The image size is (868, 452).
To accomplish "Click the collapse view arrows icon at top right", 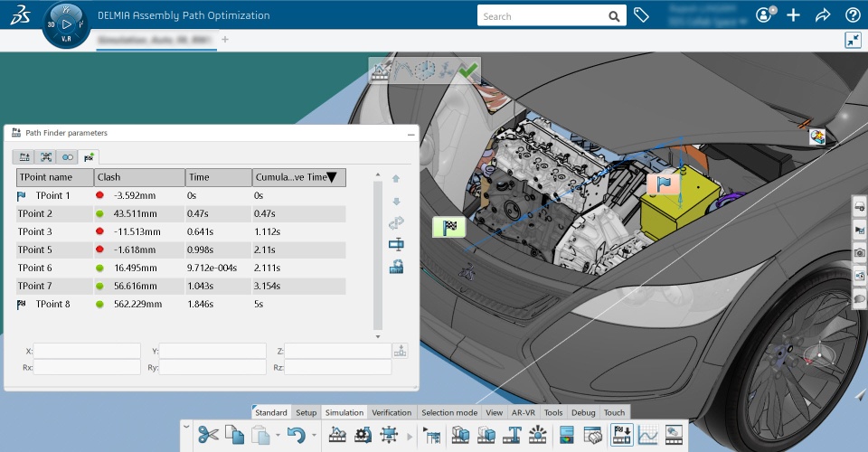I will 853,40.
